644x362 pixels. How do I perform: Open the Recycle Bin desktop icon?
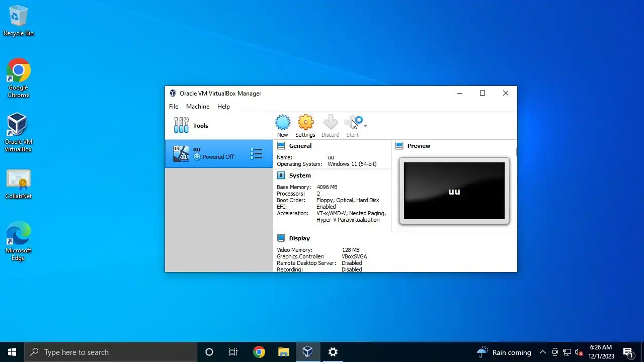click(x=19, y=21)
